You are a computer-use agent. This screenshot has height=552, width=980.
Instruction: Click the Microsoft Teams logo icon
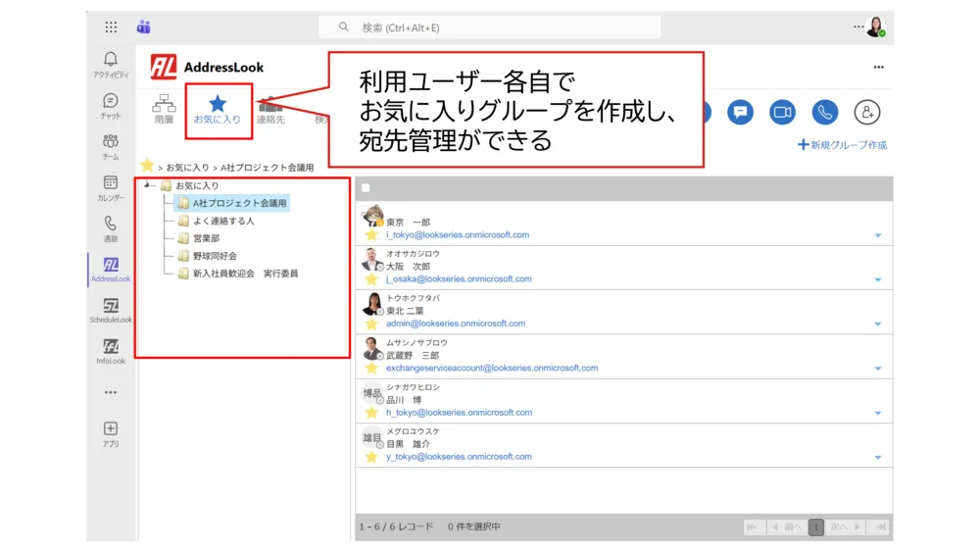[x=144, y=26]
